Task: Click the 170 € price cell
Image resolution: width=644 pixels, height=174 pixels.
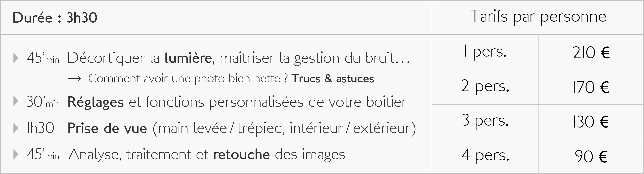Action: (x=590, y=87)
